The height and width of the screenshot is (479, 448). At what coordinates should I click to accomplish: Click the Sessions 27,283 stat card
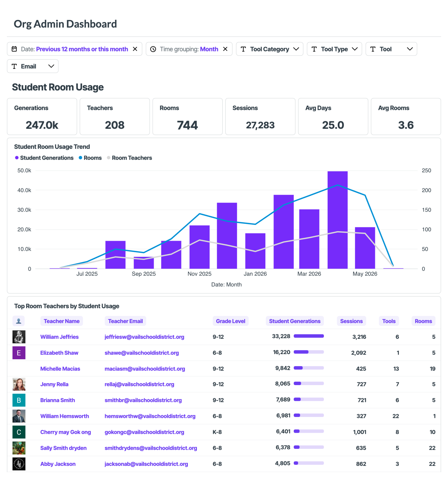[x=260, y=117]
